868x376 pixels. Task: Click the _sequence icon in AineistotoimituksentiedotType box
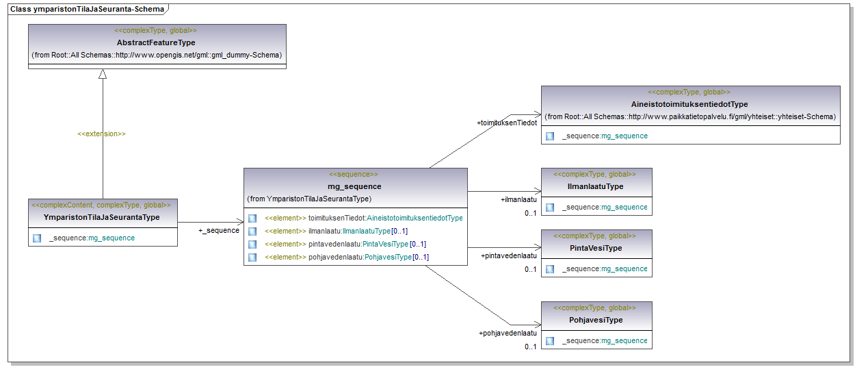click(x=550, y=136)
